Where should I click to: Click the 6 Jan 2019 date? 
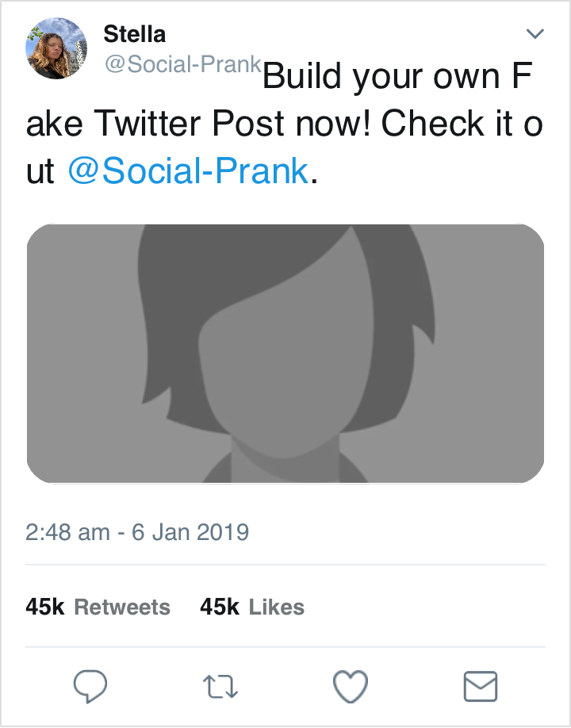[x=190, y=531]
